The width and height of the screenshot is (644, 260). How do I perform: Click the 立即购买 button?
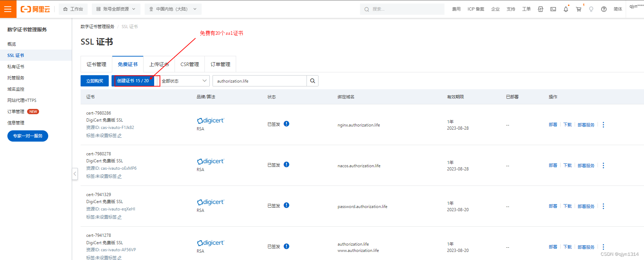[x=95, y=81]
